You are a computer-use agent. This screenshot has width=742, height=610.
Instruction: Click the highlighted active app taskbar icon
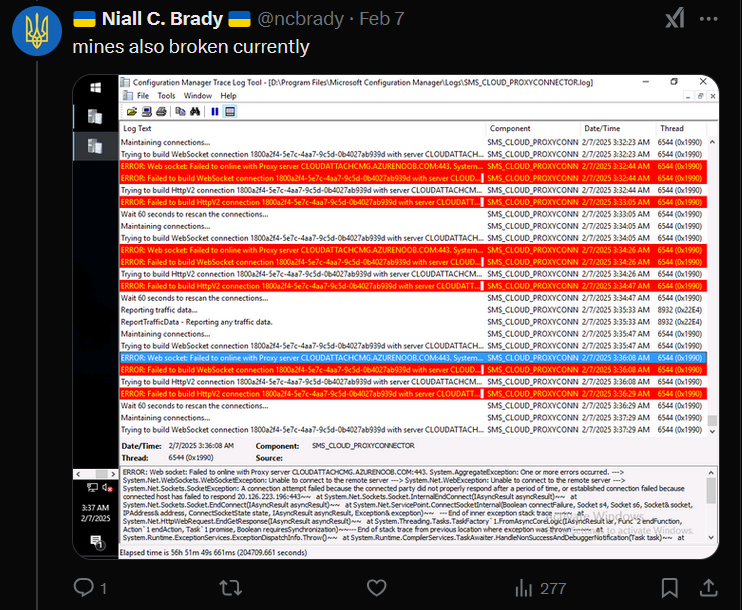click(96, 146)
